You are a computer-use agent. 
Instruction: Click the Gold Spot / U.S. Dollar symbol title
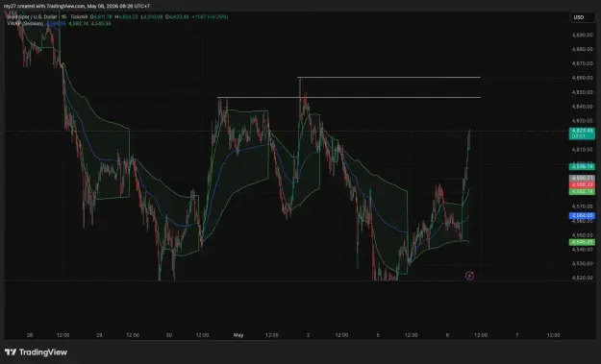pos(34,17)
